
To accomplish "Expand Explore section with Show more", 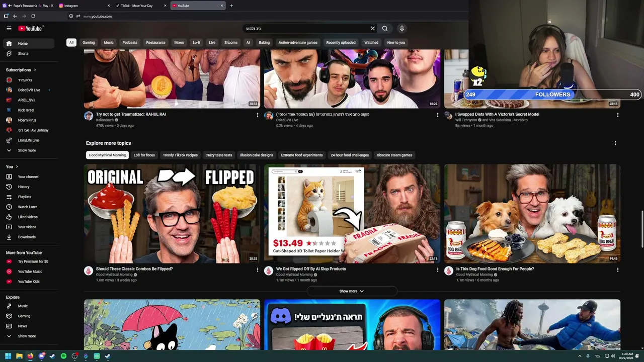I will pos(29,336).
